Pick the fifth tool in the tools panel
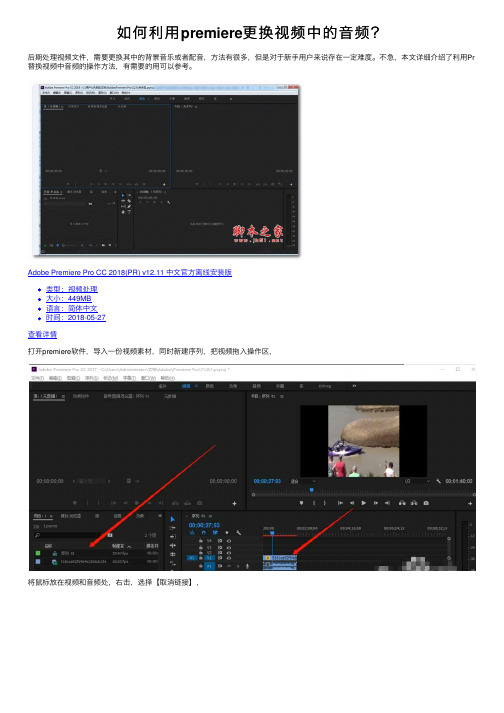Viewport: 504px width, 713px height. (x=173, y=554)
